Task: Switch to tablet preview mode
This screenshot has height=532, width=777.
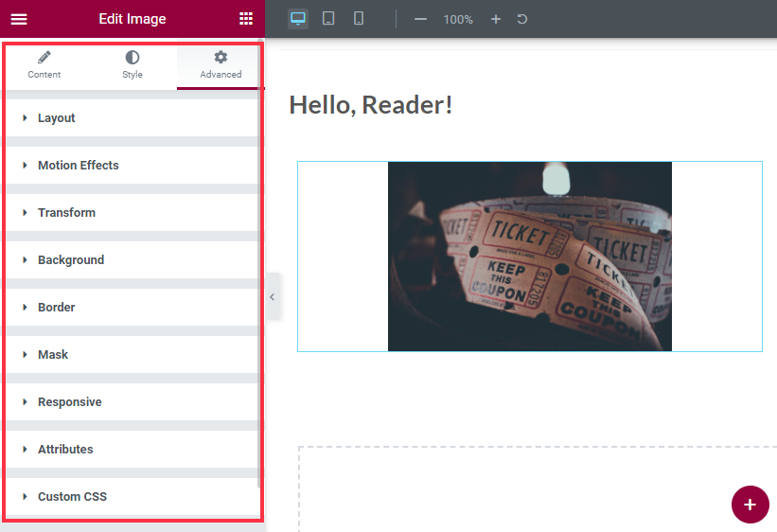Action: pyautogui.click(x=328, y=19)
